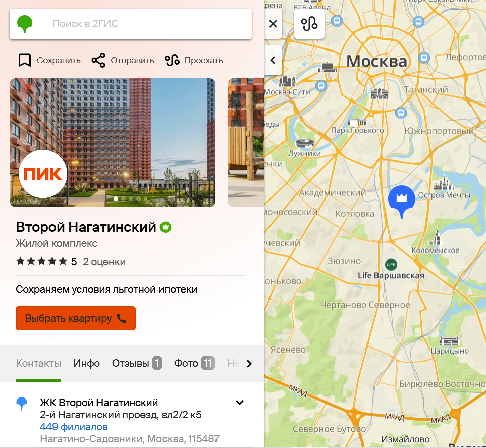Click the Царицыно palace icon

pos(450,341)
